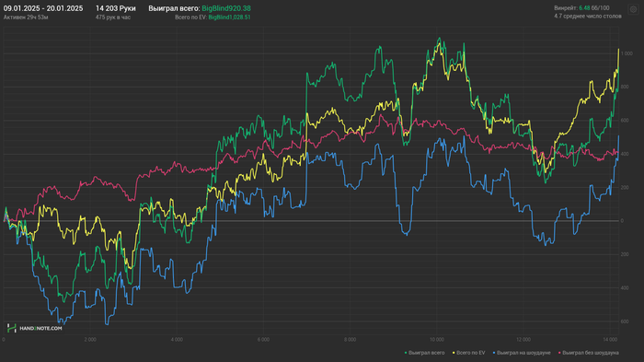This screenshot has width=644, height=362.
Task: Click the total won value BigBlind920.38
Action: [x=226, y=8]
